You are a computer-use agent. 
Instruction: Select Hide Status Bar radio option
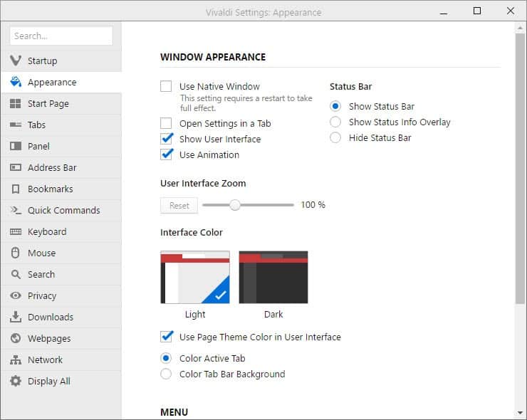[335, 137]
